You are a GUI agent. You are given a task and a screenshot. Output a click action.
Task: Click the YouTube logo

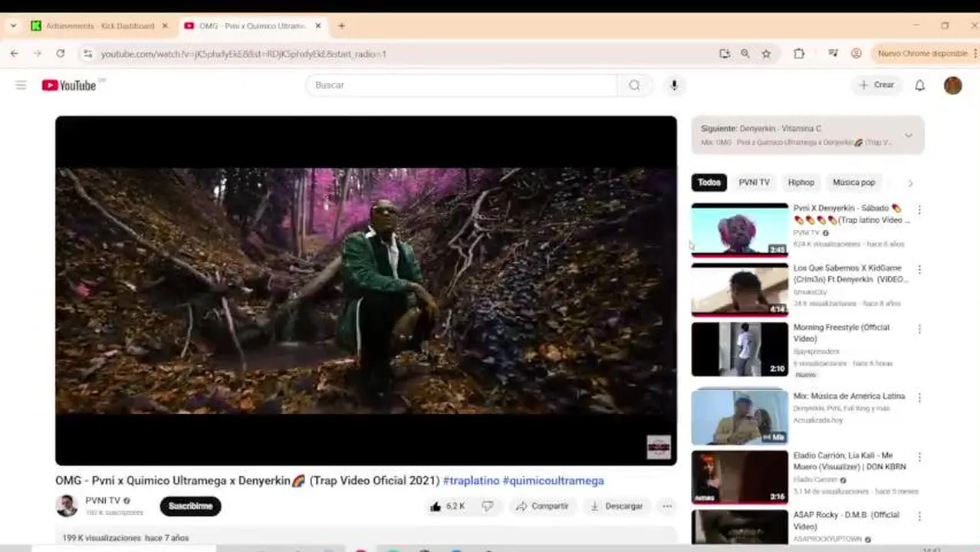69,85
